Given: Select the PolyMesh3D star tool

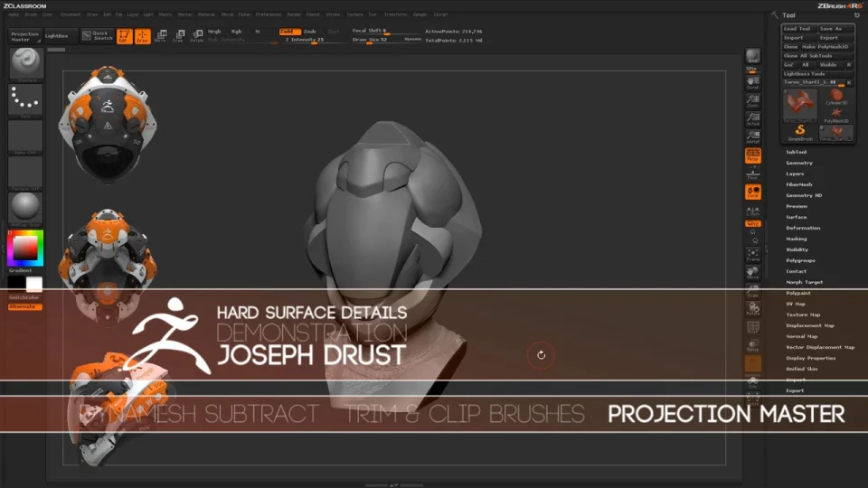Looking at the screenshot, I should point(835,115).
